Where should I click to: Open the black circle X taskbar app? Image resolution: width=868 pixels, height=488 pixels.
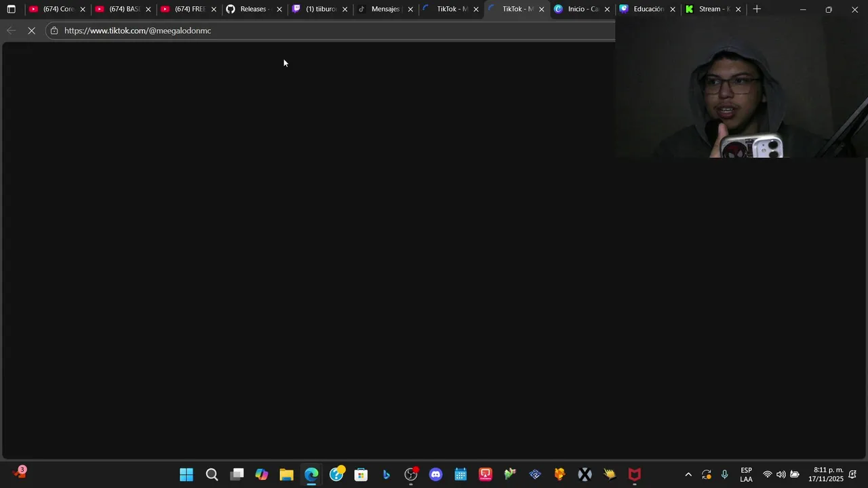click(x=585, y=474)
